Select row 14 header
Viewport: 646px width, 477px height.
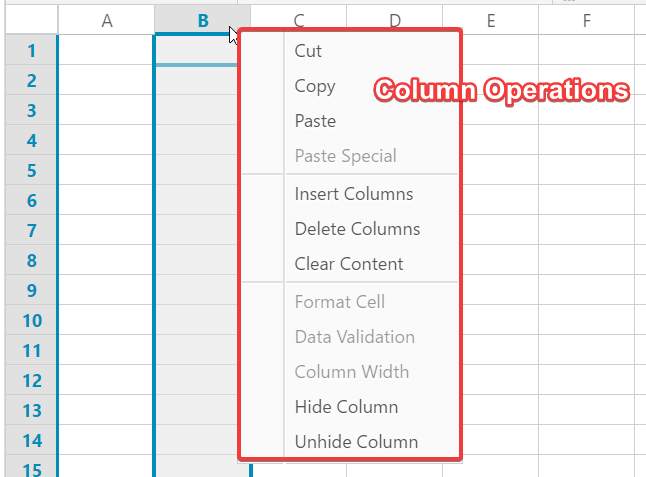pos(30,440)
